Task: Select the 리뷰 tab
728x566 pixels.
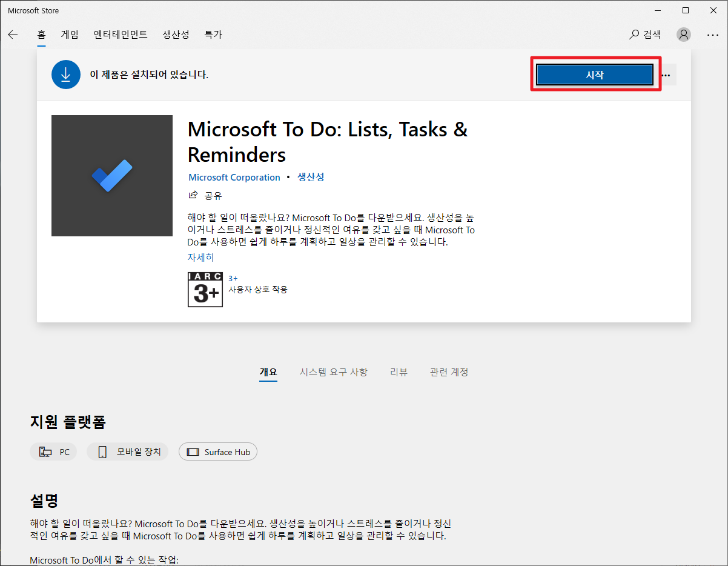Action: [399, 372]
